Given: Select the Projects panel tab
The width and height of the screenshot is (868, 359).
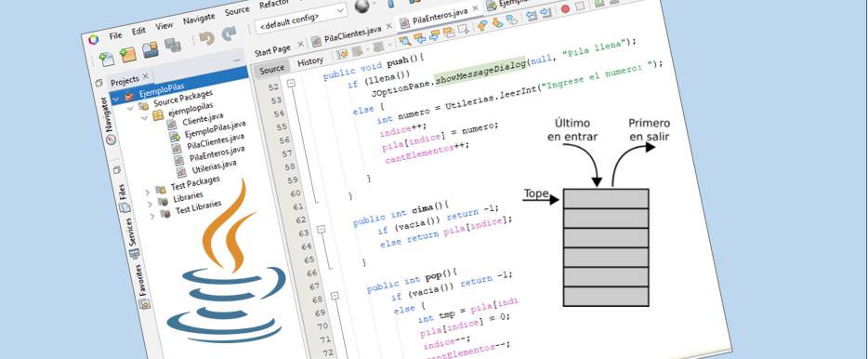Looking at the screenshot, I should click(x=125, y=81).
